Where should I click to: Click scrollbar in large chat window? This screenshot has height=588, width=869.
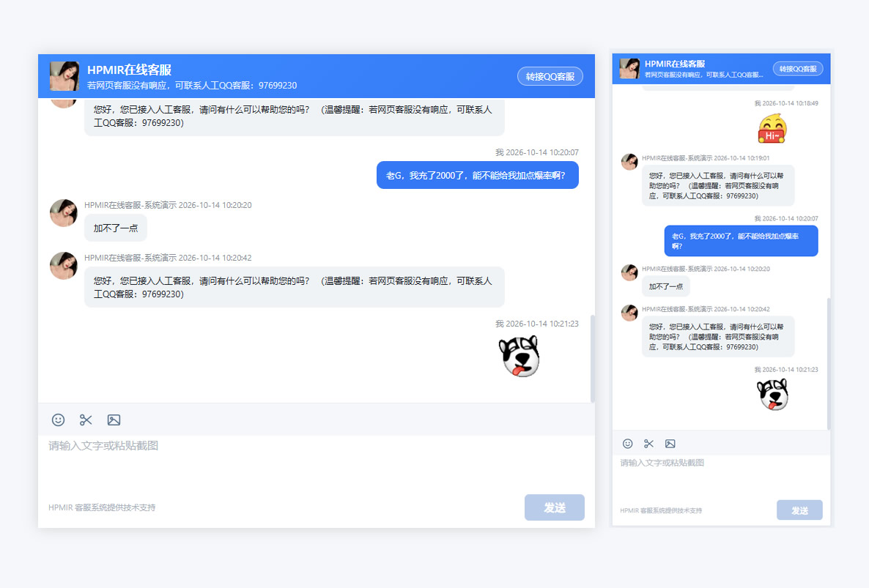pos(593,359)
